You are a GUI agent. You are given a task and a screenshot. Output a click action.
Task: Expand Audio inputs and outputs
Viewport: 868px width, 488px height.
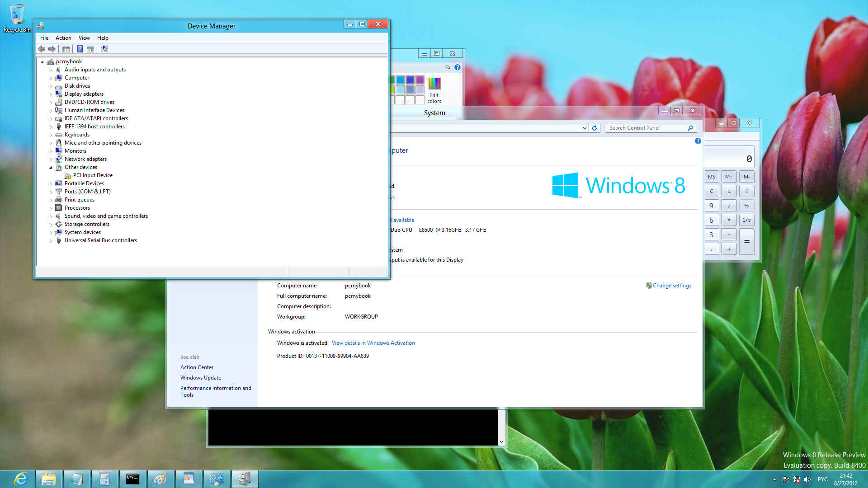click(51, 70)
